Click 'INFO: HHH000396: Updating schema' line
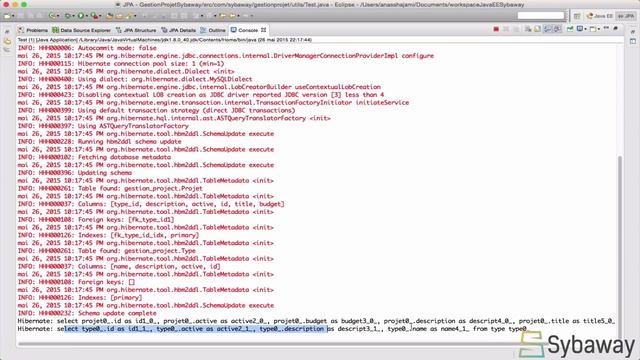The width and height of the screenshot is (640, 360). (x=75, y=173)
